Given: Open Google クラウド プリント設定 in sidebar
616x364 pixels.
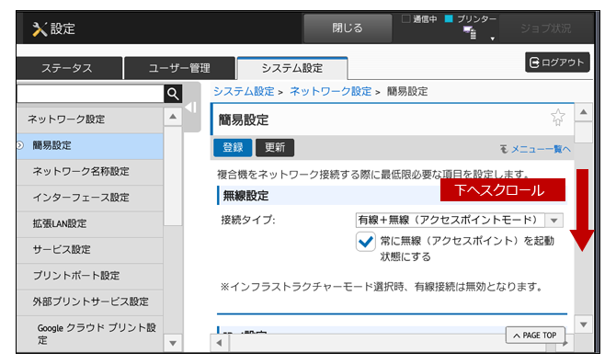Looking at the screenshot, I should pyautogui.click(x=89, y=334).
